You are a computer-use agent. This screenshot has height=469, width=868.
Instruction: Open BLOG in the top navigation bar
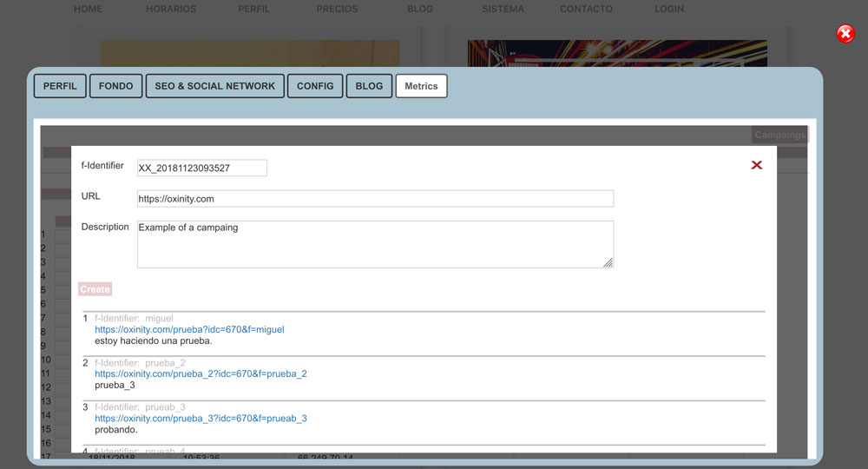tap(420, 9)
